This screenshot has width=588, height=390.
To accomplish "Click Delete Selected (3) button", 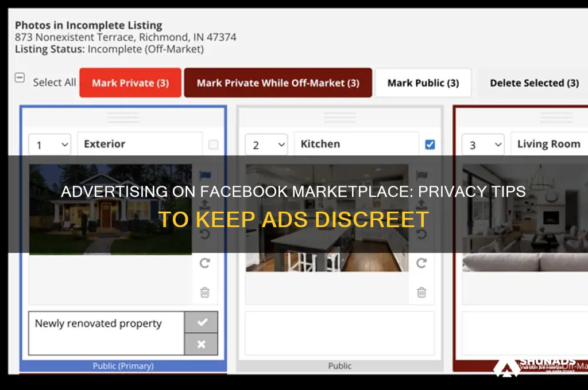I will [x=534, y=83].
